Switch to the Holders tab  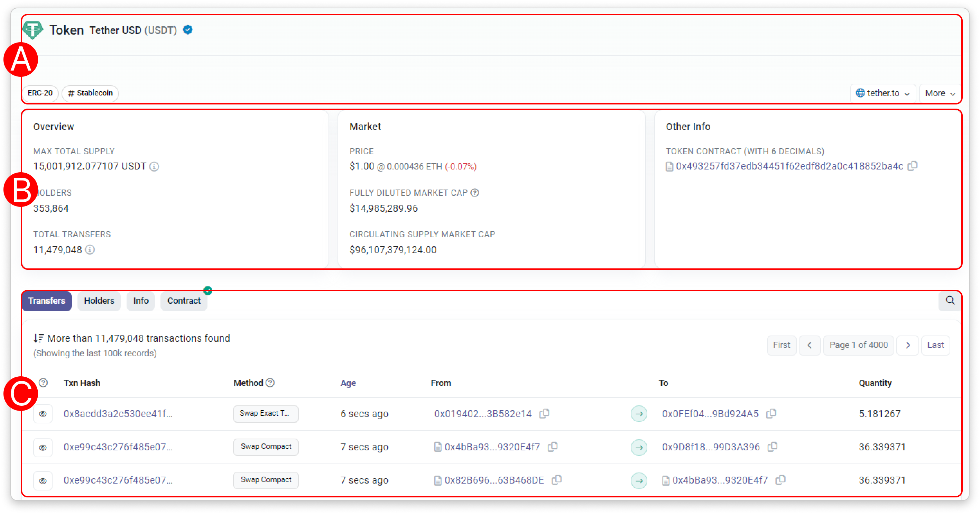(x=99, y=301)
